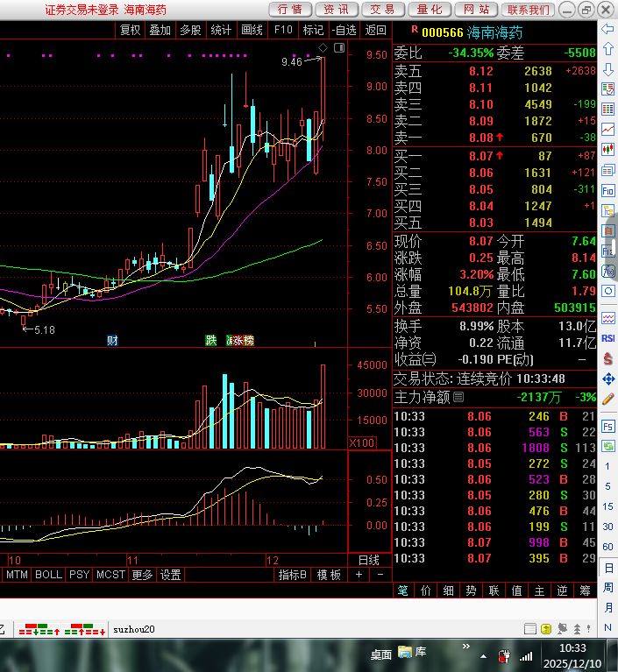This screenshot has height=672, width=618.
Task: Select the 设置 indicator settings button
Action: click(x=170, y=575)
